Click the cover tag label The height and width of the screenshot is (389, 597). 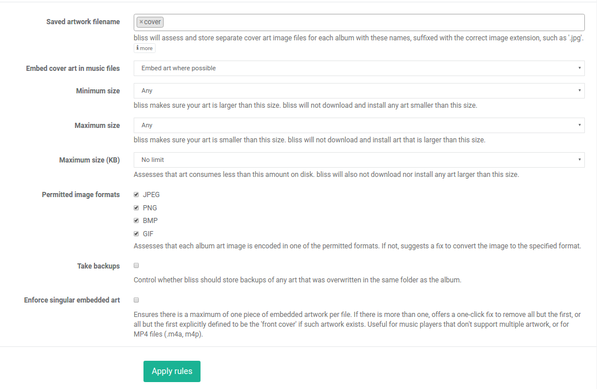pyautogui.click(x=152, y=22)
